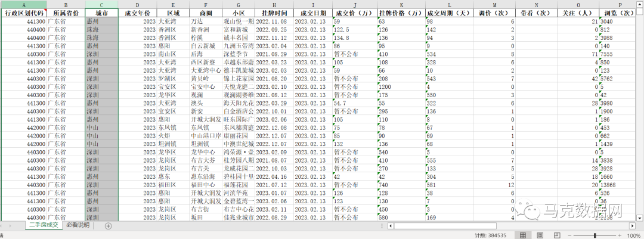Image resolution: width=644 pixels, height=239 pixels.
Task: Select the cell containing 深蓝季节
Action: coord(239,54)
